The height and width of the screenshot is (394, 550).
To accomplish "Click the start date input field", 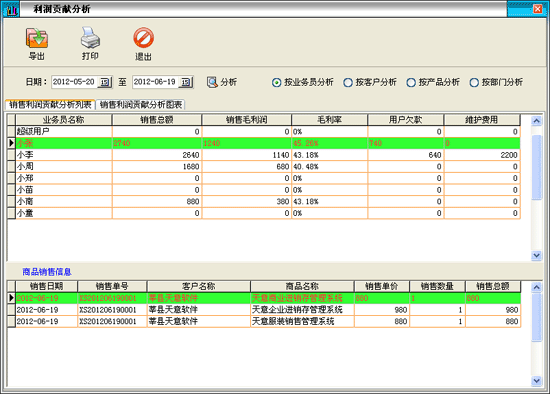I will (x=75, y=82).
